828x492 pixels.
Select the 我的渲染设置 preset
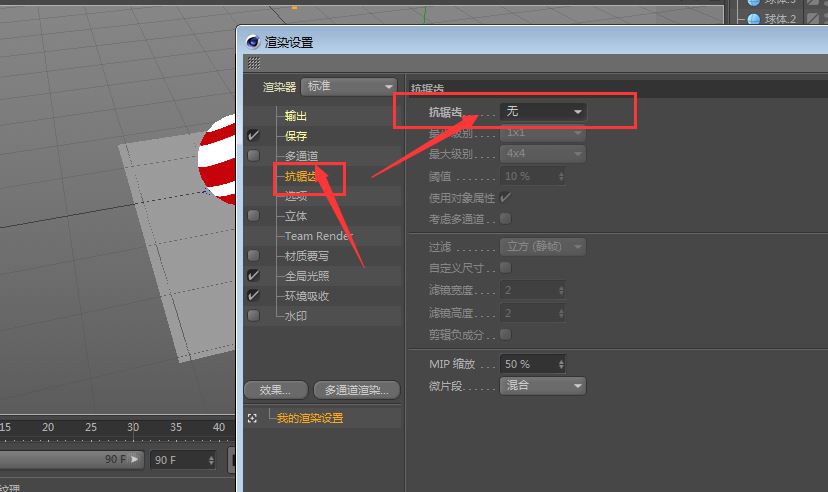310,418
